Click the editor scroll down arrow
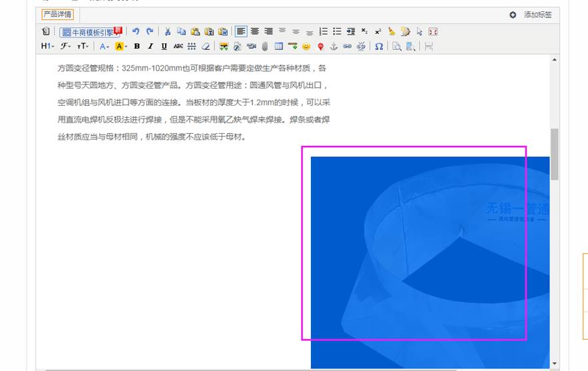The image size is (588, 371). [x=554, y=364]
